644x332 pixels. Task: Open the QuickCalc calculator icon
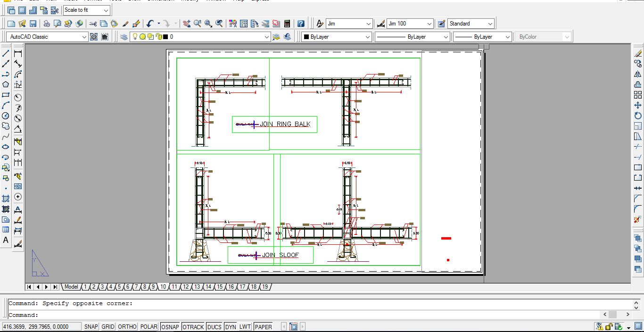(287, 24)
